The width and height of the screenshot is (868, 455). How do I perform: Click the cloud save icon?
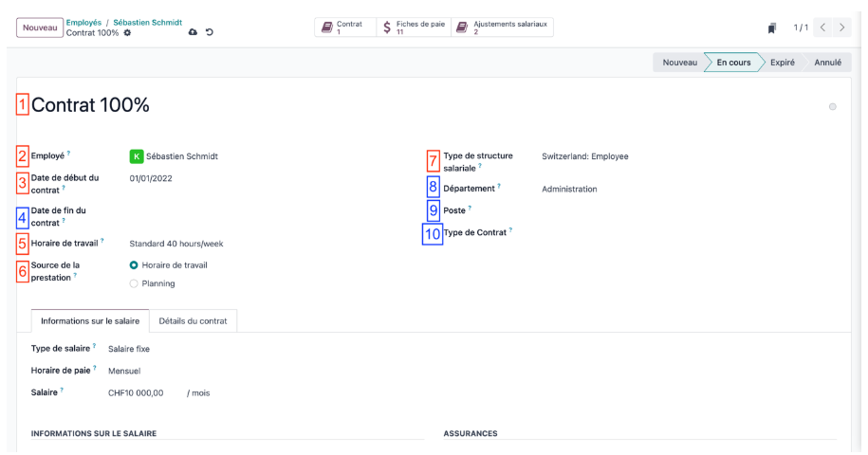coord(193,32)
